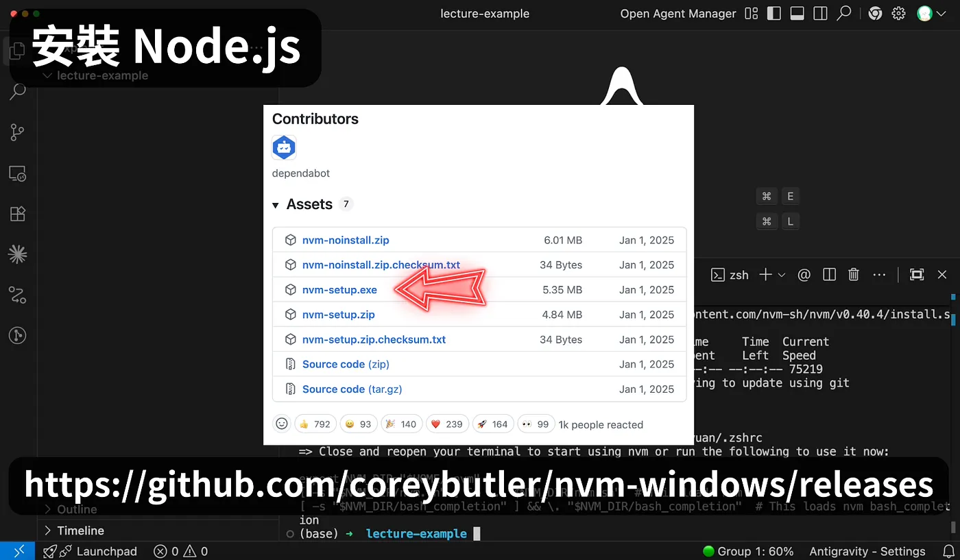
Task: Click the Open Agent Manager button
Action: pos(678,14)
